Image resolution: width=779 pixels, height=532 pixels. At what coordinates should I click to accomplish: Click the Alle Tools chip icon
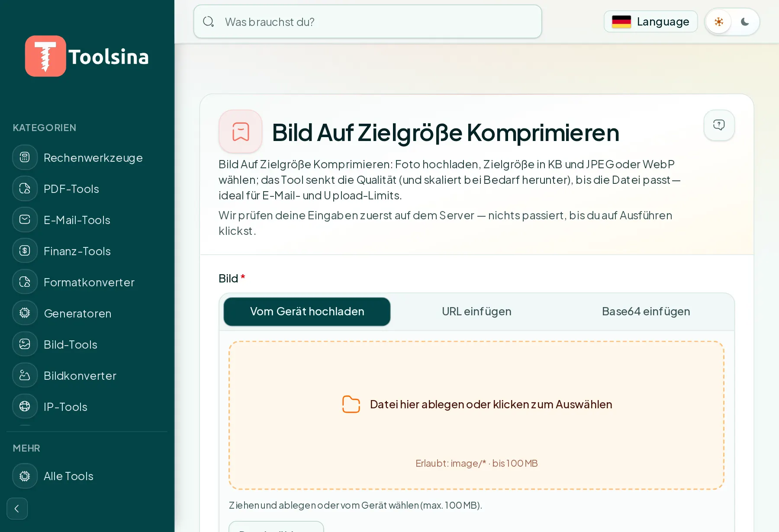point(25,476)
